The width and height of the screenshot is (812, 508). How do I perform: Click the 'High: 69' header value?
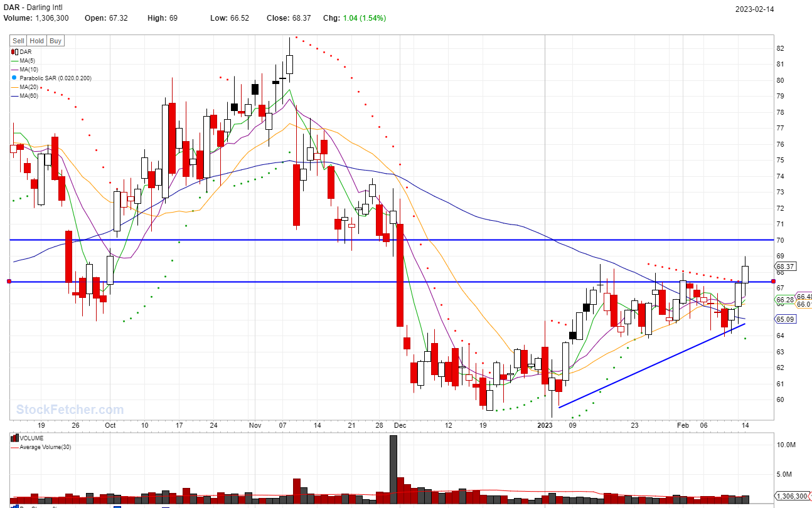(x=163, y=18)
